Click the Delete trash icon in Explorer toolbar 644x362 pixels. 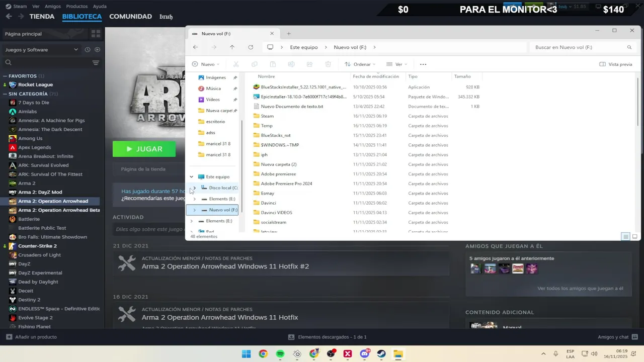328,64
